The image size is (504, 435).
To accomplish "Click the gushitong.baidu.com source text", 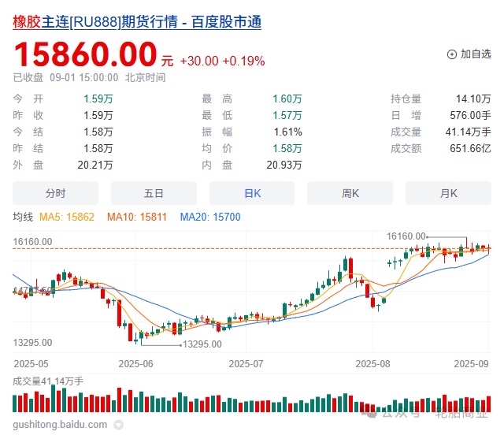I will click(x=60, y=425).
